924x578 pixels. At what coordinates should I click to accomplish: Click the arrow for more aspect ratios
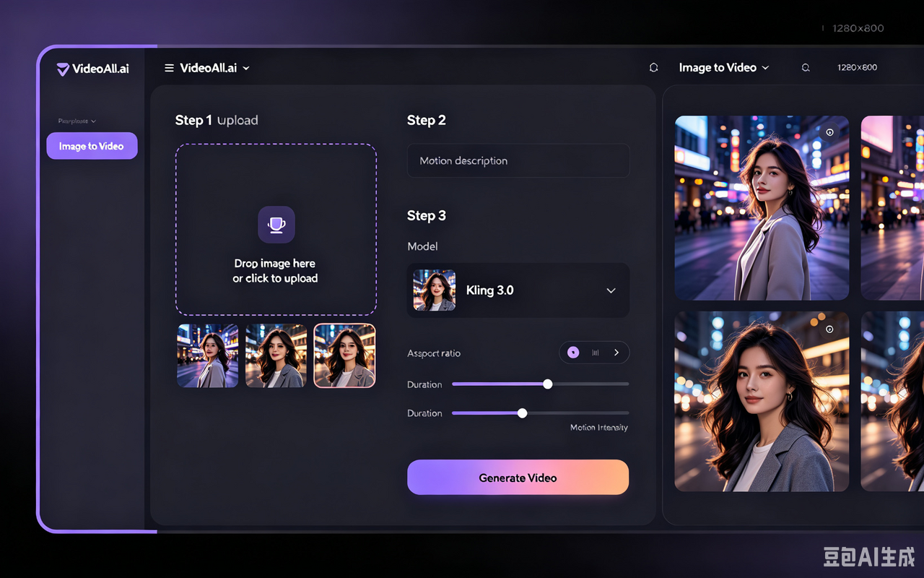pyautogui.click(x=616, y=353)
